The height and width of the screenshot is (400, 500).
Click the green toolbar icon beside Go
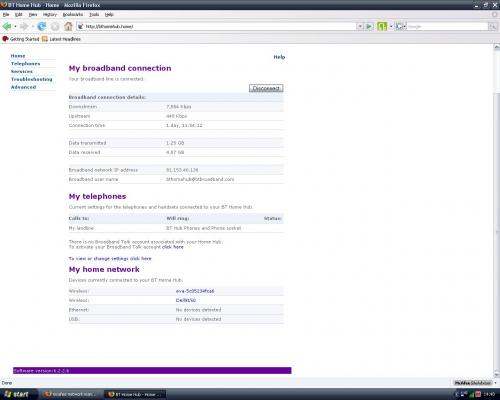point(382,26)
